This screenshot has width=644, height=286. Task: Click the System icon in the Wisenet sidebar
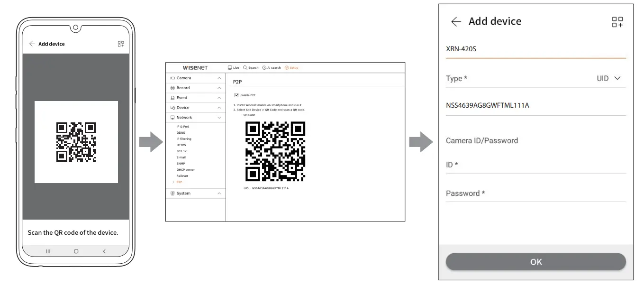click(x=172, y=194)
